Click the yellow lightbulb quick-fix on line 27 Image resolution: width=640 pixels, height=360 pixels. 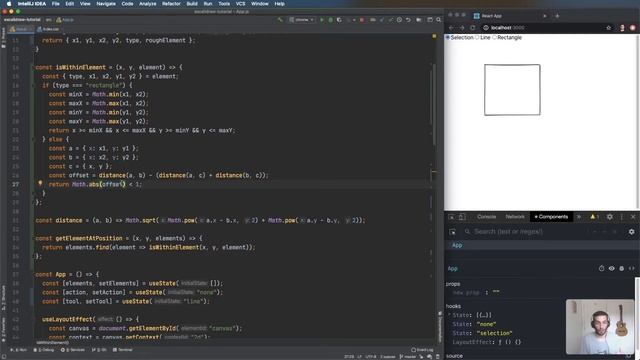(x=40, y=184)
